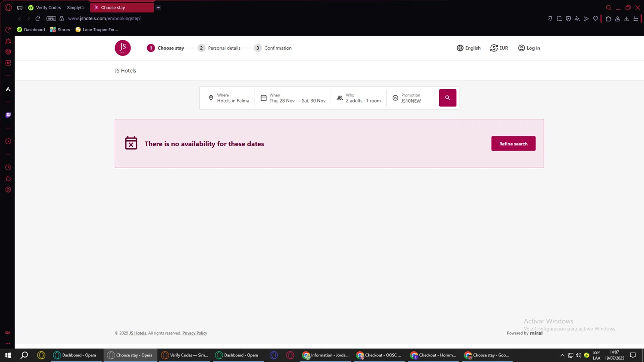Click the pin icon in address bar toolbar
Viewport: 644px width, 362px height.
[550, 18]
